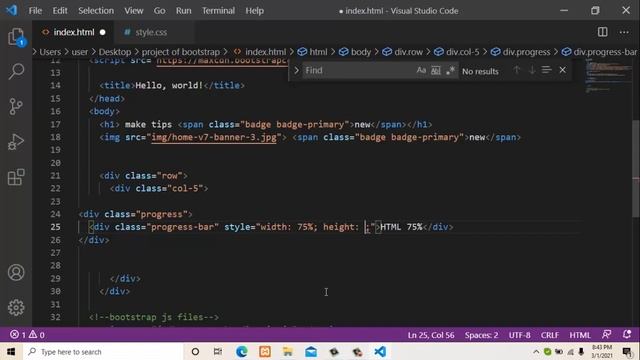Open index.html breadcrumb dropdown
Screen dimensions: 640x360
pos(265,52)
